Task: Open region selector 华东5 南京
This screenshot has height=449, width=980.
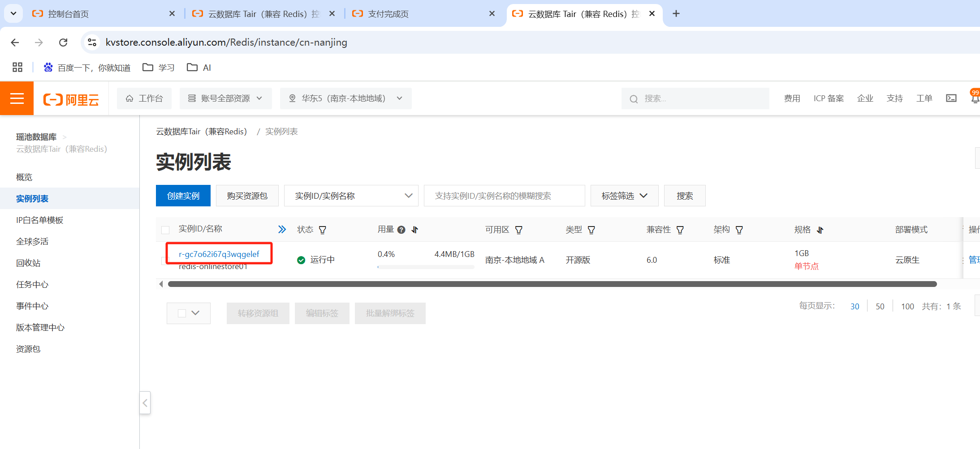Action: click(x=345, y=98)
